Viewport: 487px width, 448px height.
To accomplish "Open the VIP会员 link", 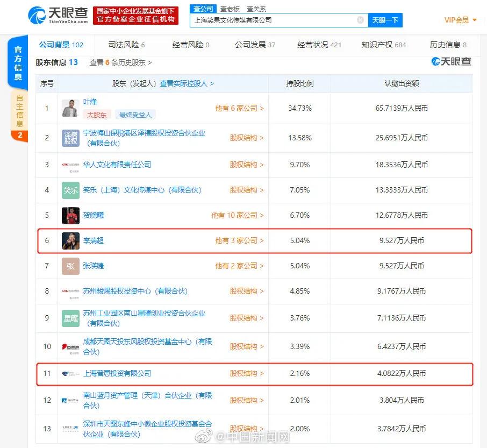I will pyautogui.click(x=456, y=19).
